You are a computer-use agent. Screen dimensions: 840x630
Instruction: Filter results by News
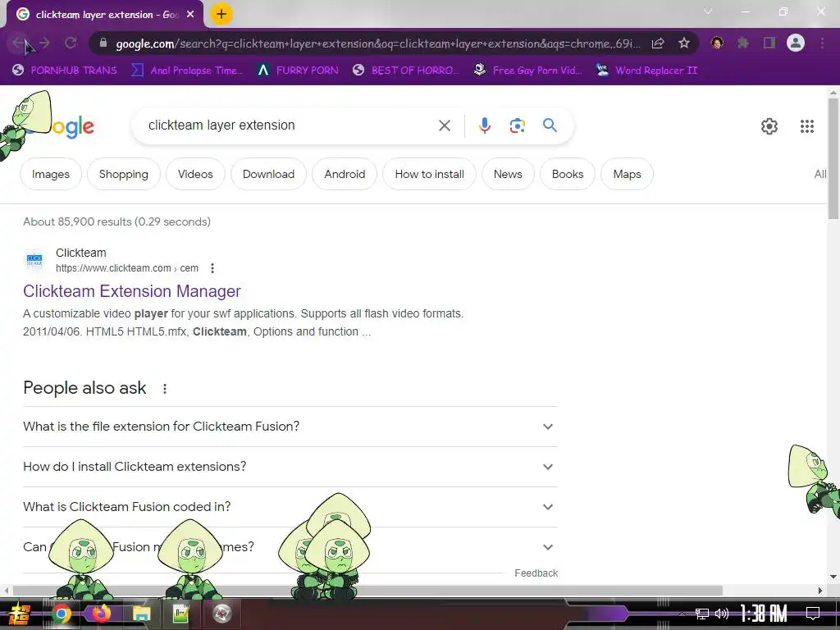tap(508, 174)
